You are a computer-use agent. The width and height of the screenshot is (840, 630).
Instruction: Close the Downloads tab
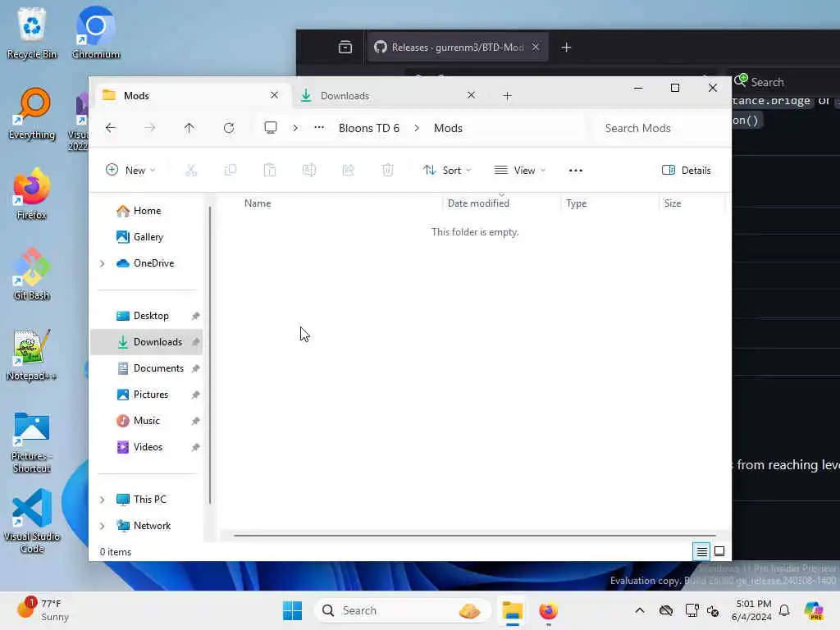coord(471,95)
